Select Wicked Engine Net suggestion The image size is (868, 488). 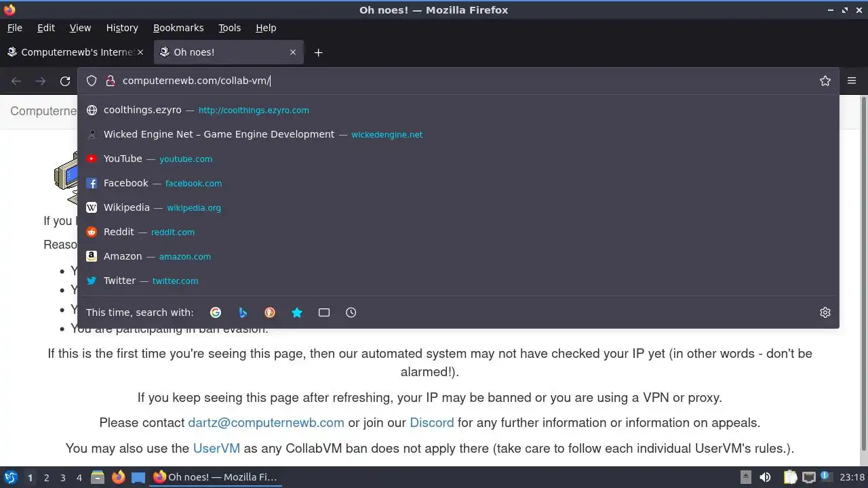[x=458, y=134]
